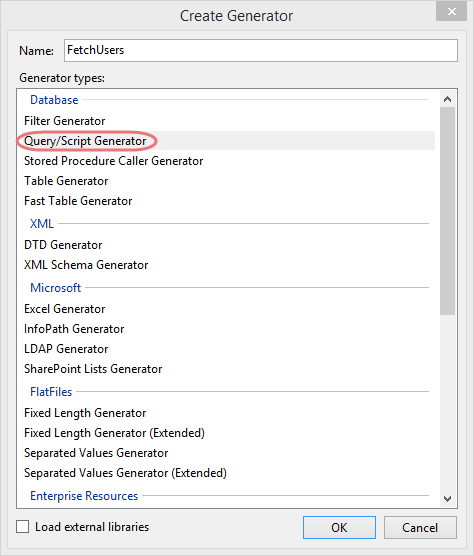Pick Fixed Length Generator

click(x=225, y=413)
